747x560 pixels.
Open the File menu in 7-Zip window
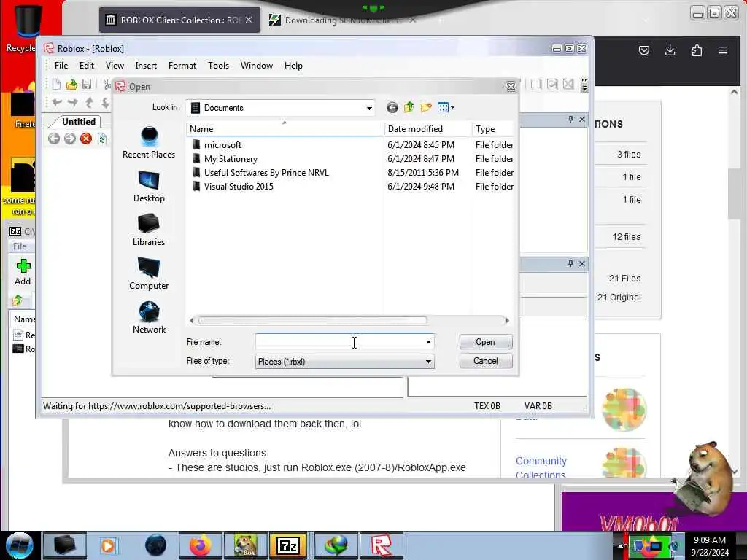pos(20,246)
